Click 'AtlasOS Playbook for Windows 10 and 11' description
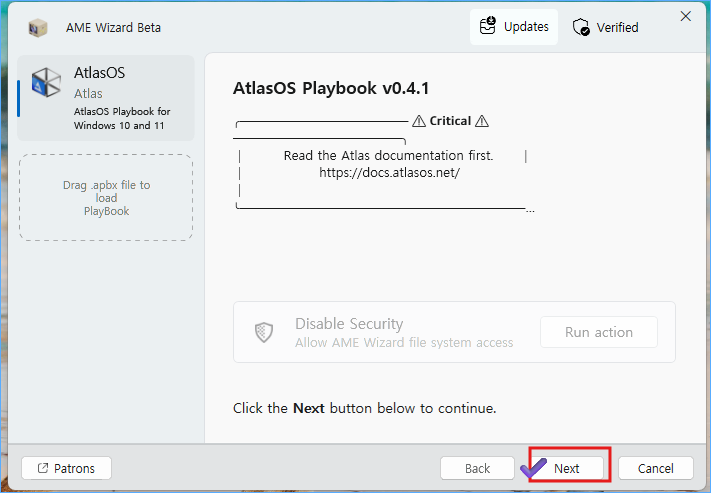 click(122, 118)
